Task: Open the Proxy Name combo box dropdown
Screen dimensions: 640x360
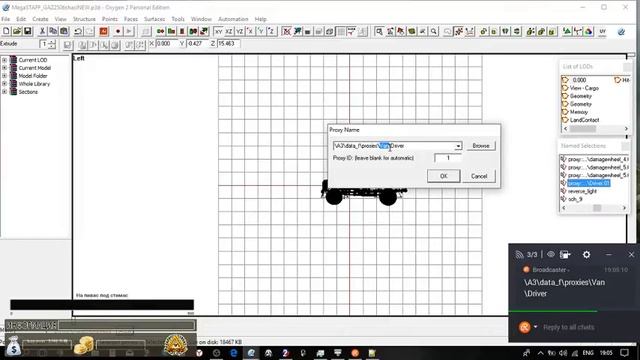Action: pos(458,146)
